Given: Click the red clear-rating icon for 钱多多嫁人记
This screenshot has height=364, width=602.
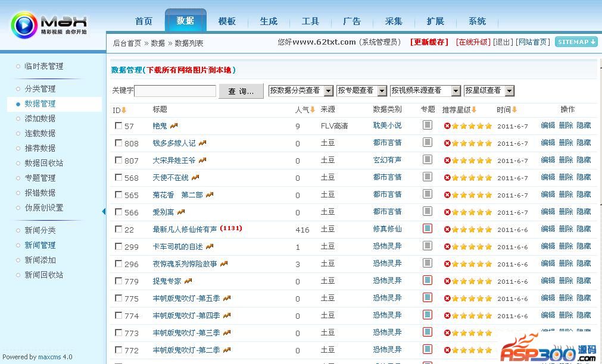Looking at the screenshot, I should pos(447,143).
